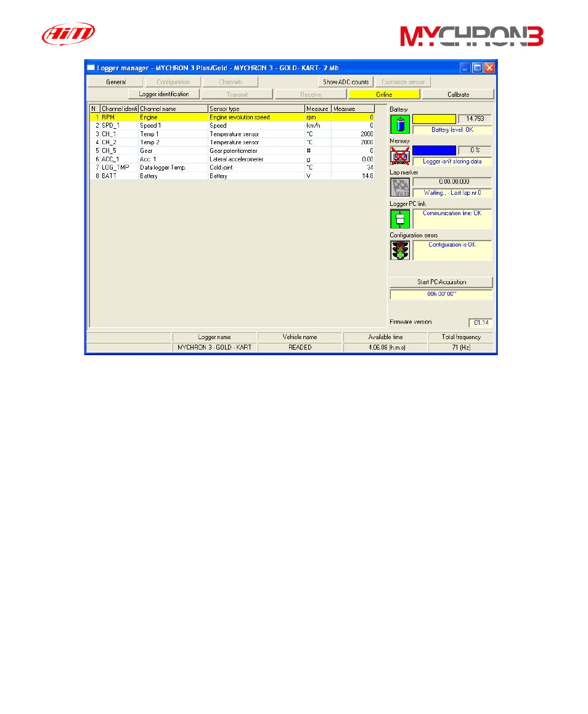Click the available time 4.06.08 cell
The width and height of the screenshot is (588, 714).
click(x=385, y=347)
